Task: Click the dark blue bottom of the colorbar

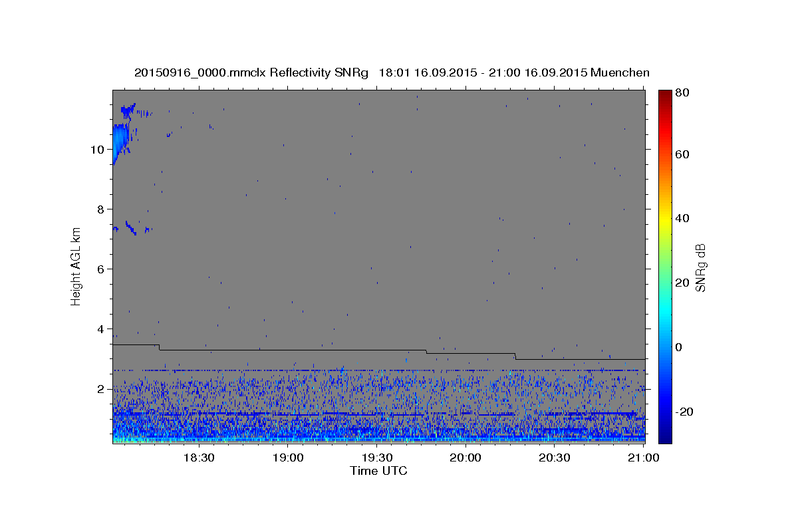Action: point(665,436)
